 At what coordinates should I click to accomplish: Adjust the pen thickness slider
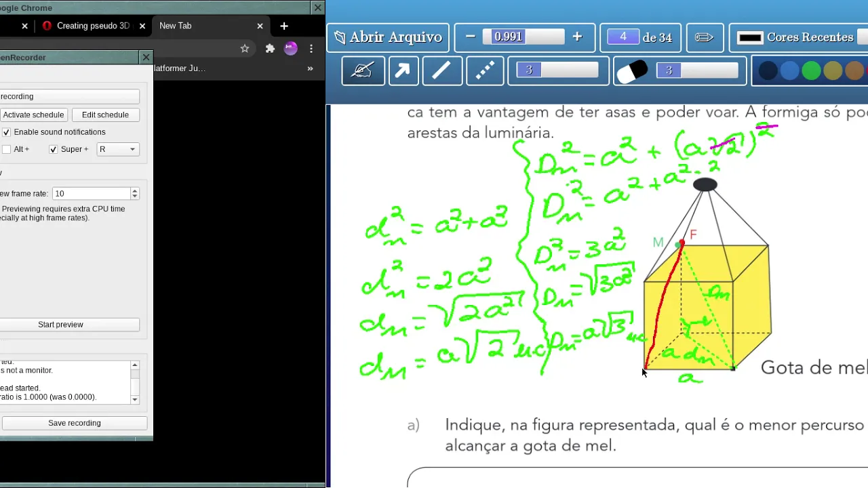tap(558, 70)
